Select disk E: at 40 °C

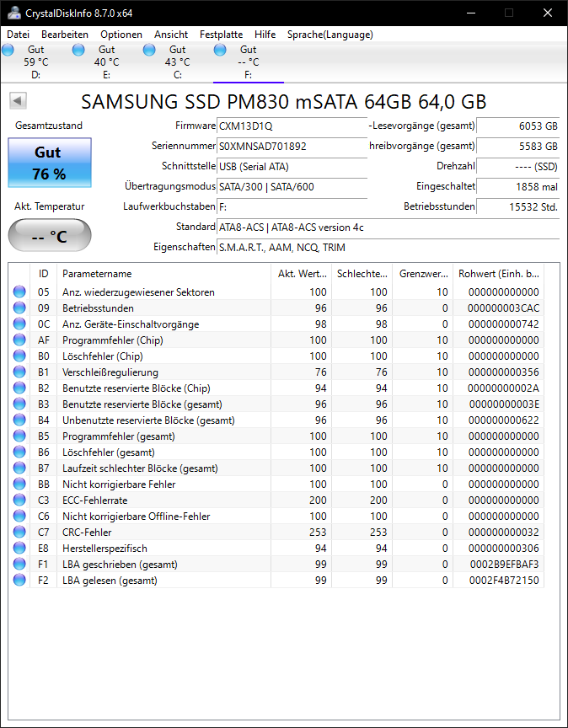pyautogui.click(x=106, y=62)
